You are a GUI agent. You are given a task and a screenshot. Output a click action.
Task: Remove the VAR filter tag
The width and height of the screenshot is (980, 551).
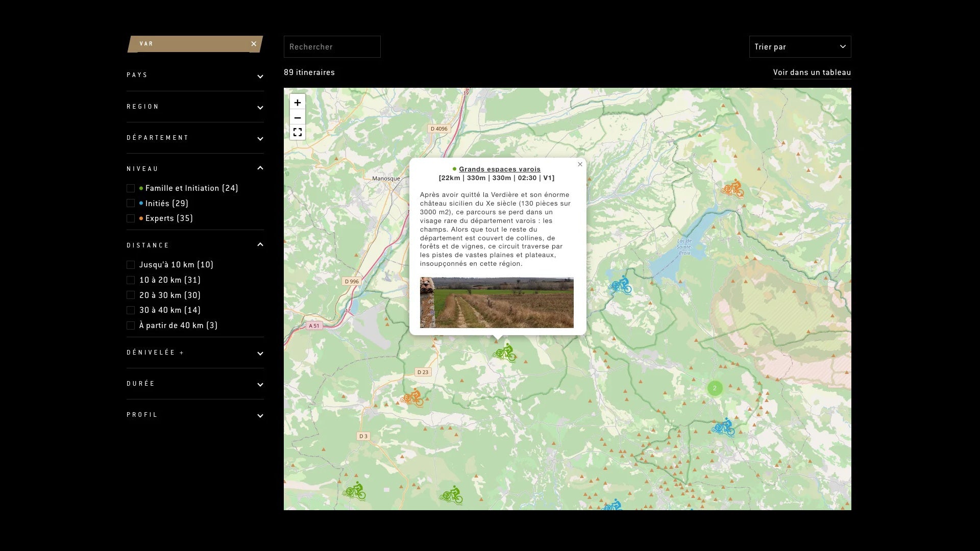pyautogui.click(x=254, y=44)
